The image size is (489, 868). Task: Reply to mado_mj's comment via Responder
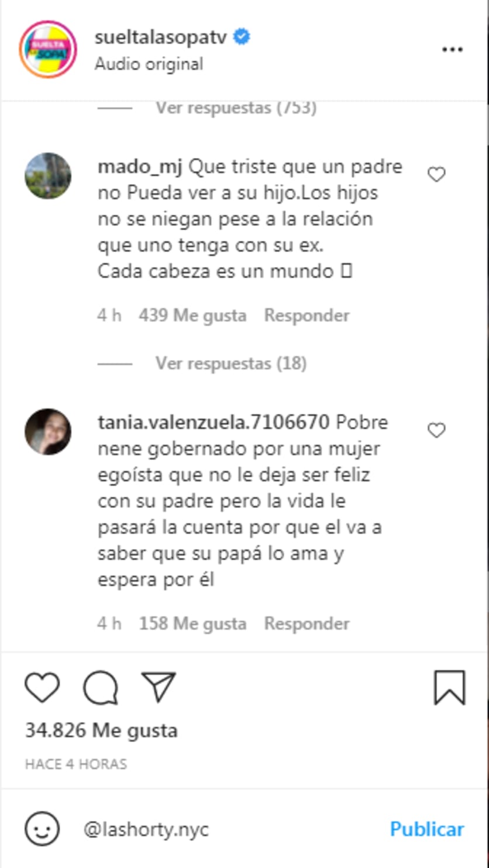click(307, 316)
